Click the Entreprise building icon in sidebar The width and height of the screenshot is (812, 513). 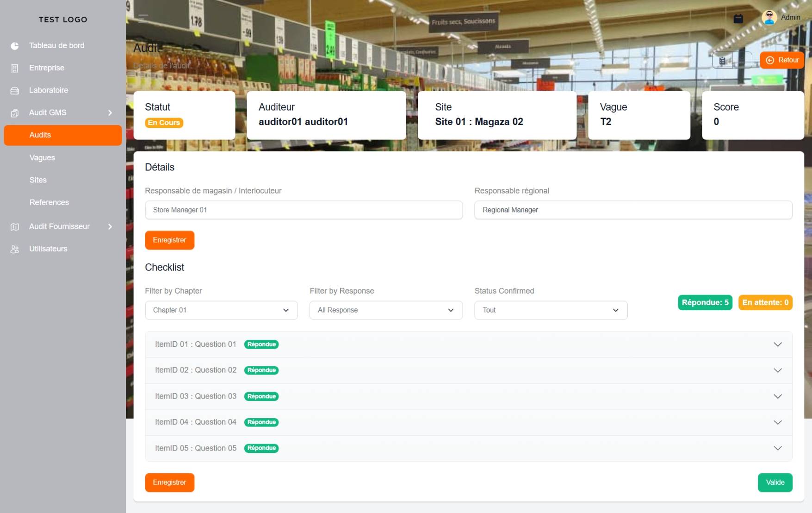(x=14, y=68)
